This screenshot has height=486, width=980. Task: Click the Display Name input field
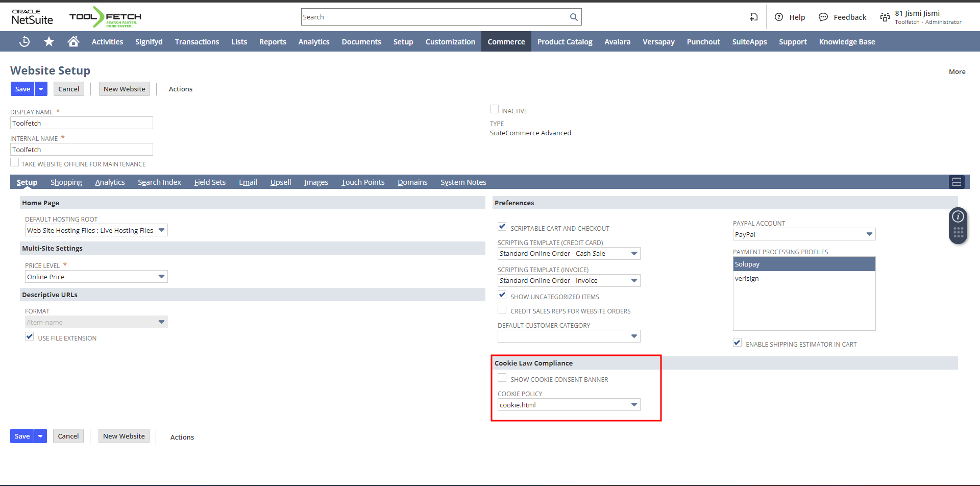82,123
